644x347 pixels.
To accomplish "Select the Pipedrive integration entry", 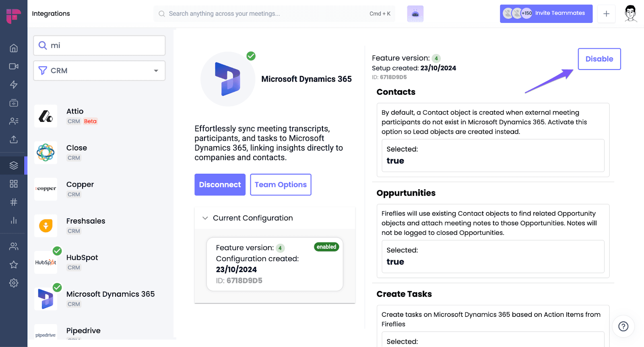I will [99, 332].
